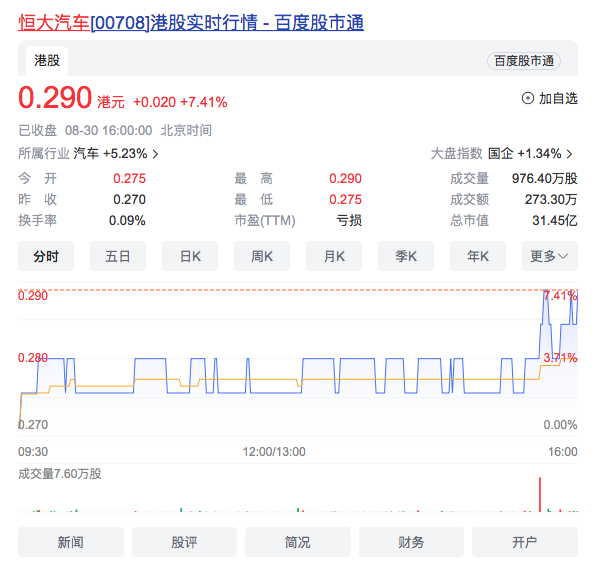This screenshot has height=565, width=600.
Task: Click the current price 0.290
Action: coord(55,98)
